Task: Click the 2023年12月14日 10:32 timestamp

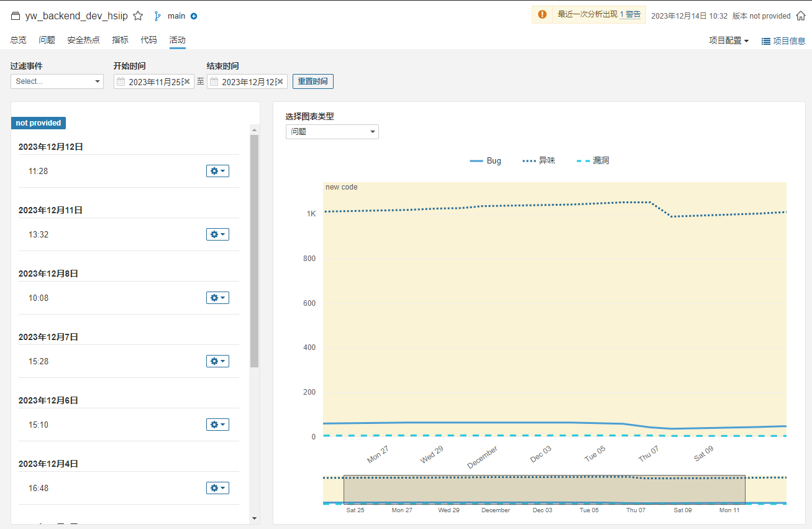Action: click(x=689, y=16)
